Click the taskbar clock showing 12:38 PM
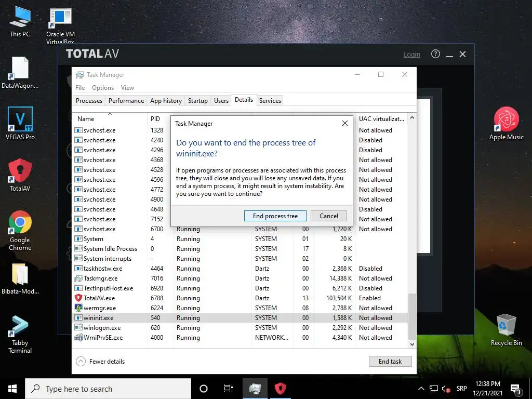The height and width of the screenshot is (399, 532). coord(487,389)
